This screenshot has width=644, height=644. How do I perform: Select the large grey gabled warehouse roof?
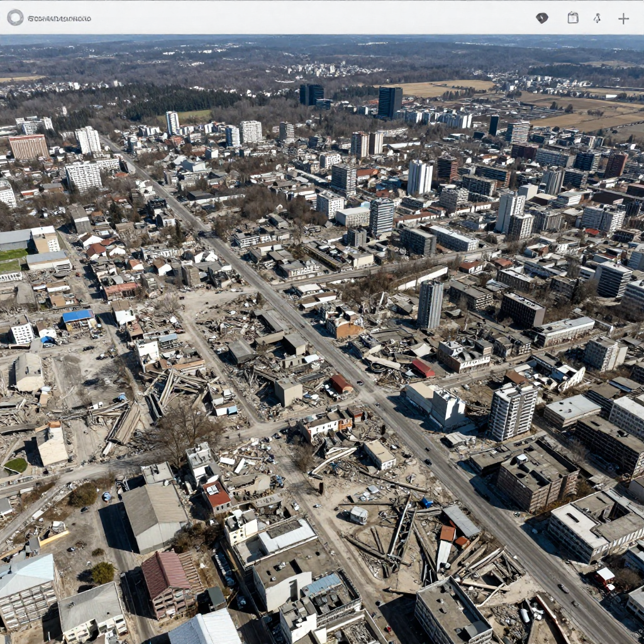[x=153, y=514]
